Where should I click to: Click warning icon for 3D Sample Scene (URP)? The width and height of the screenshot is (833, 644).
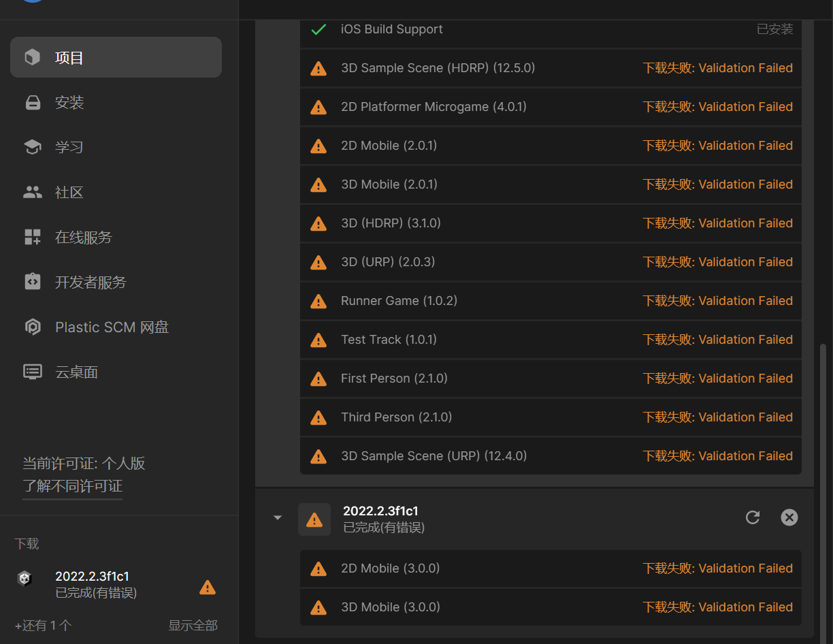click(x=318, y=456)
